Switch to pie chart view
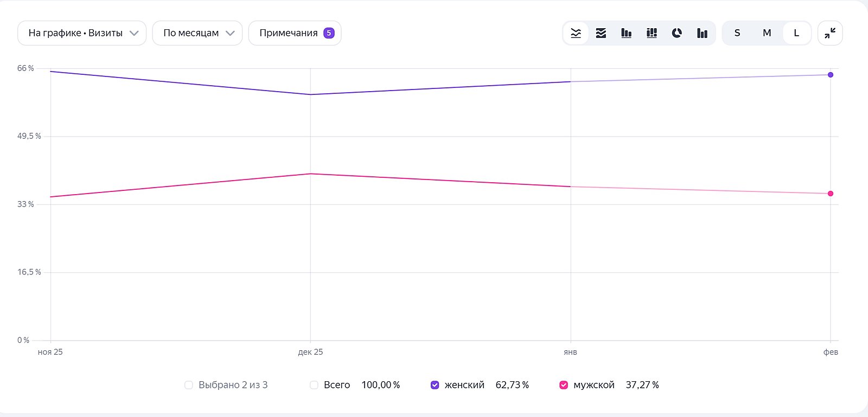This screenshot has height=417, width=868. pos(677,33)
